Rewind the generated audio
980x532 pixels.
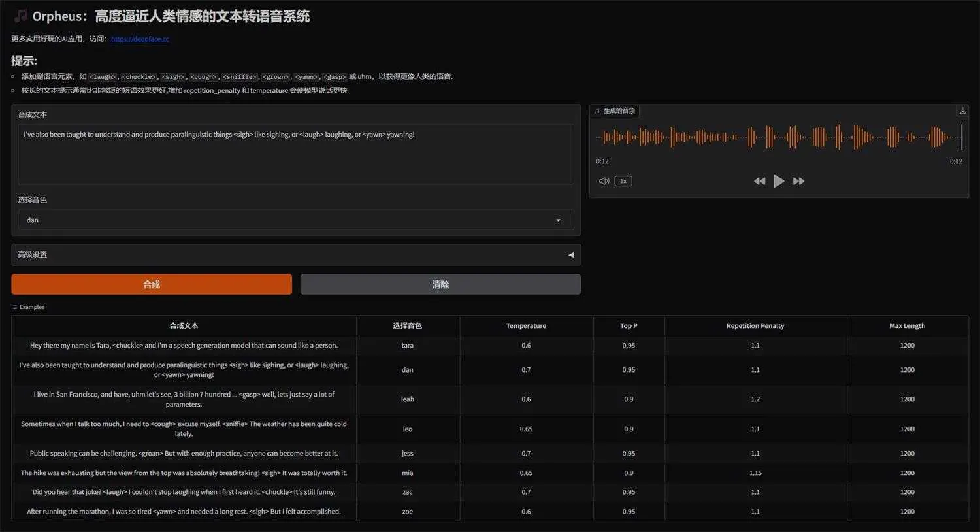759,181
